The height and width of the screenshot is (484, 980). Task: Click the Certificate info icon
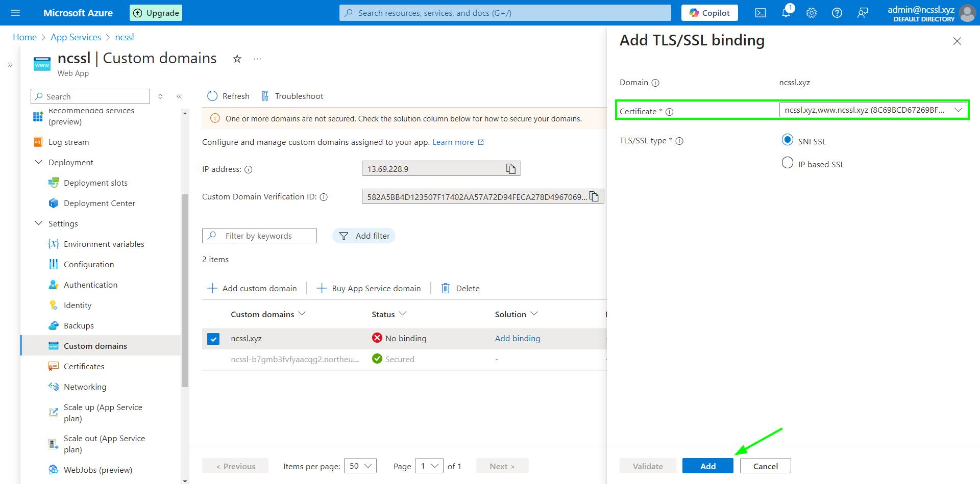pyautogui.click(x=670, y=112)
